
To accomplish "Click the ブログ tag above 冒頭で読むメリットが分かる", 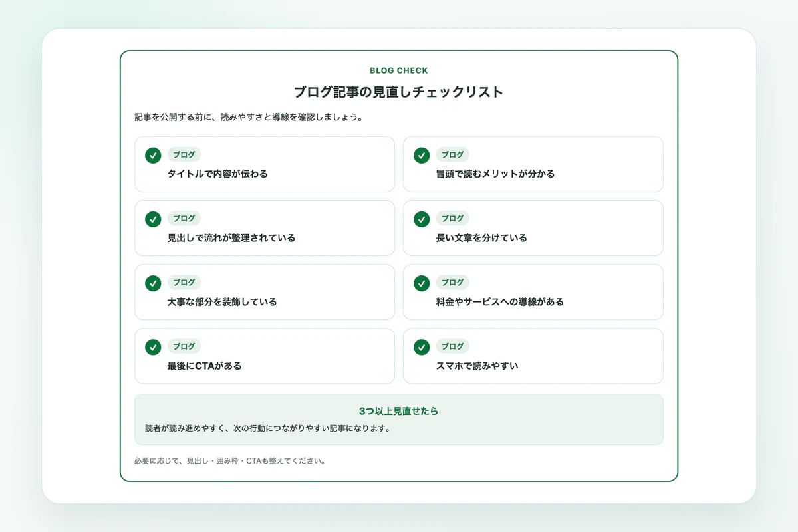I will pyautogui.click(x=453, y=155).
